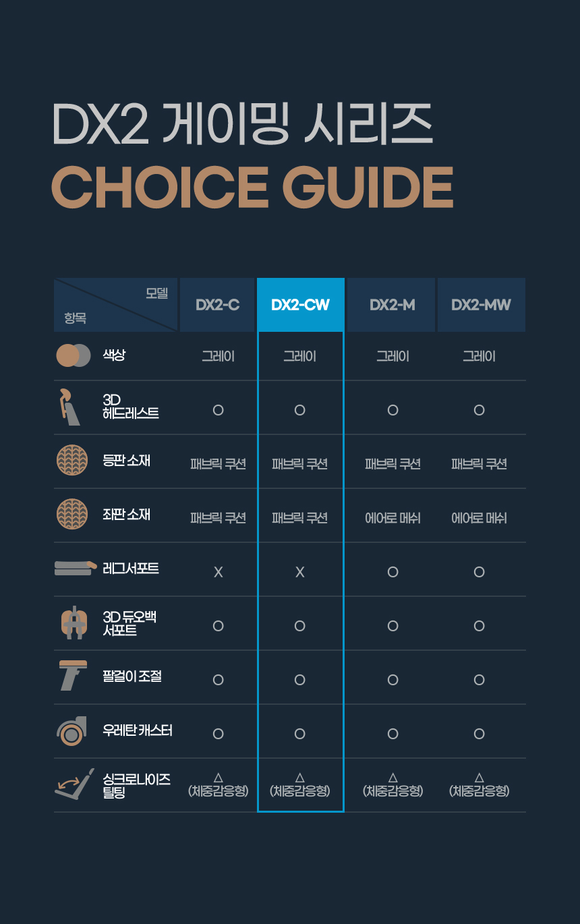
Task: Click the 그레이 color cell under DX2-CW
Action: pyautogui.click(x=299, y=357)
